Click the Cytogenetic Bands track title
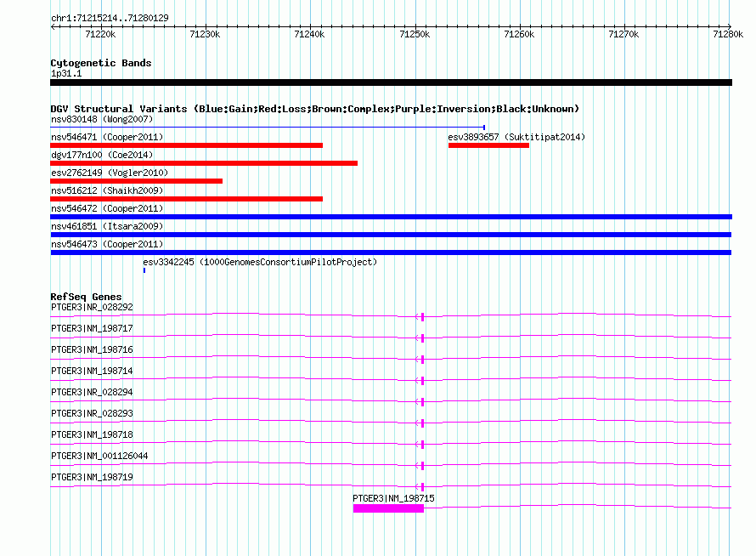This screenshot has height=556, width=756. (101, 63)
